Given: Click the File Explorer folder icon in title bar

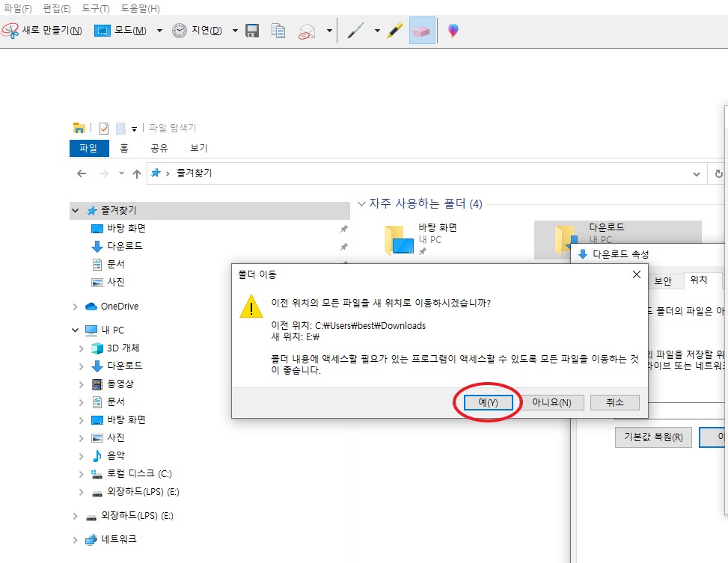Looking at the screenshot, I should click(79, 128).
